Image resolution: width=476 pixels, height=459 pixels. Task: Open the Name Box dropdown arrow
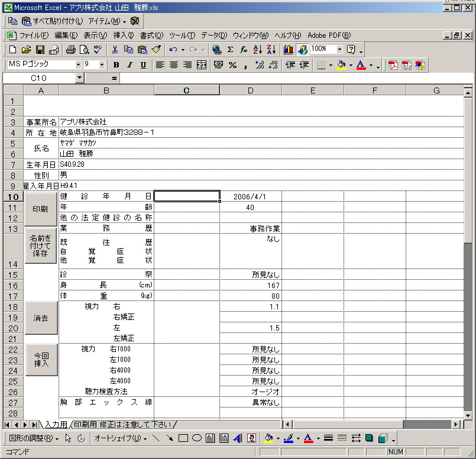(x=80, y=78)
